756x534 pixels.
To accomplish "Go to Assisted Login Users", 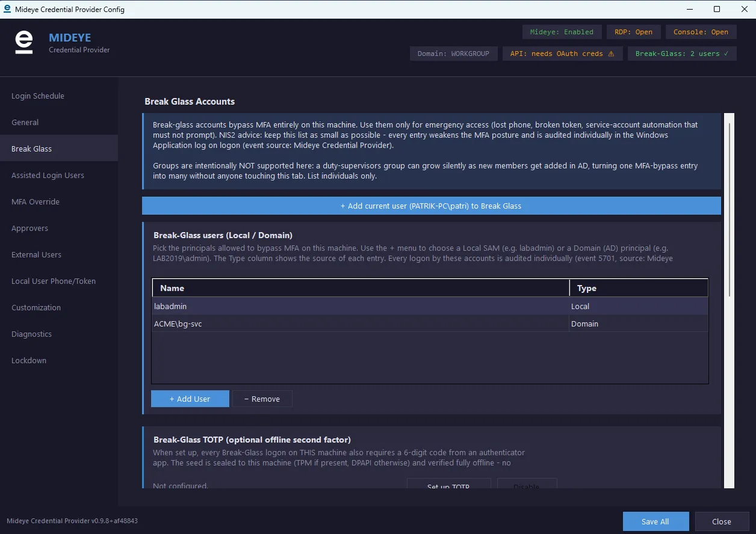I will point(59,175).
